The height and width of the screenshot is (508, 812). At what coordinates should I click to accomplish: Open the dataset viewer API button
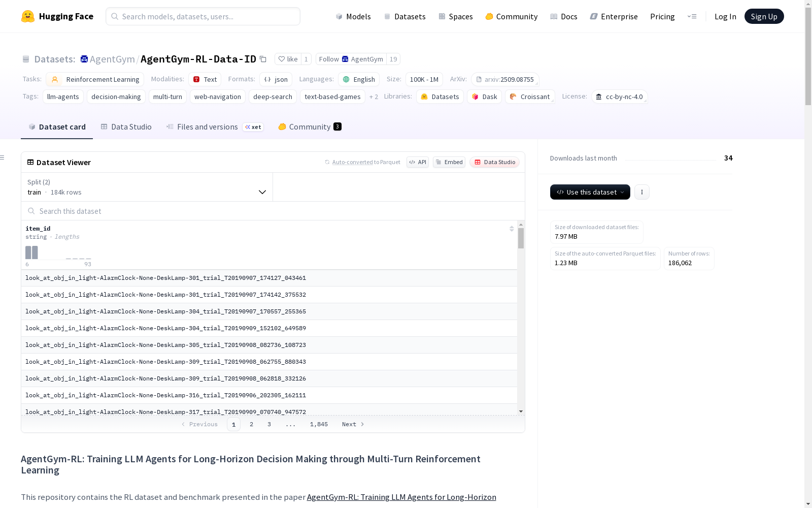point(418,162)
